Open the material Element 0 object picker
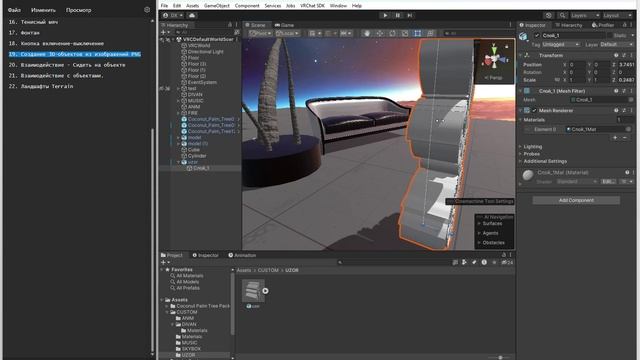Viewport: 640px width, 360px height. click(x=628, y=129)
